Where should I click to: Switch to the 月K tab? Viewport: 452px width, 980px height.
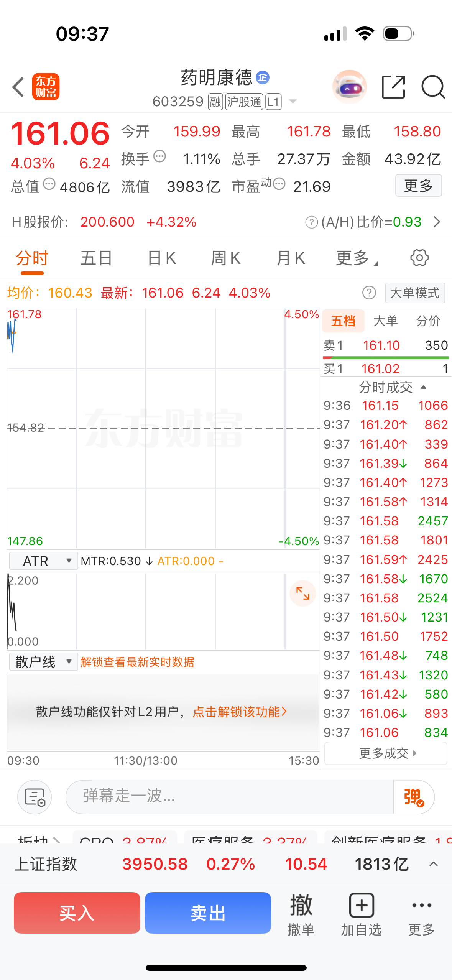point(291,258)
